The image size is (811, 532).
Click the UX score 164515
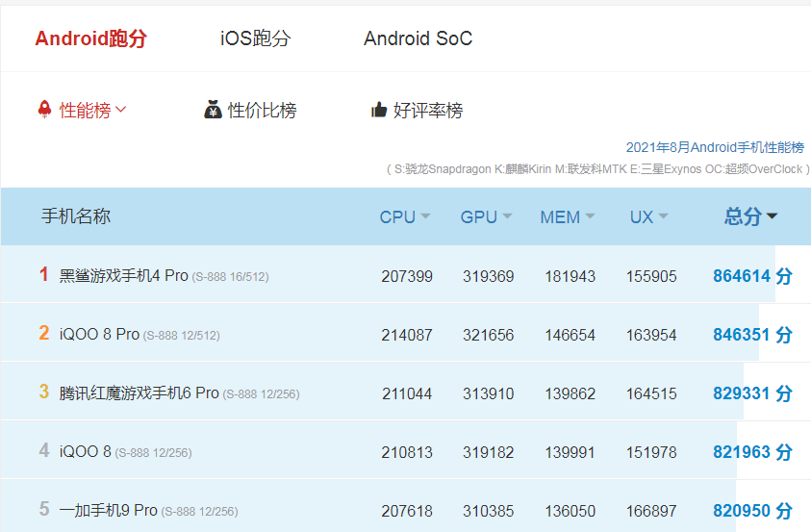[x=651, y=394]
